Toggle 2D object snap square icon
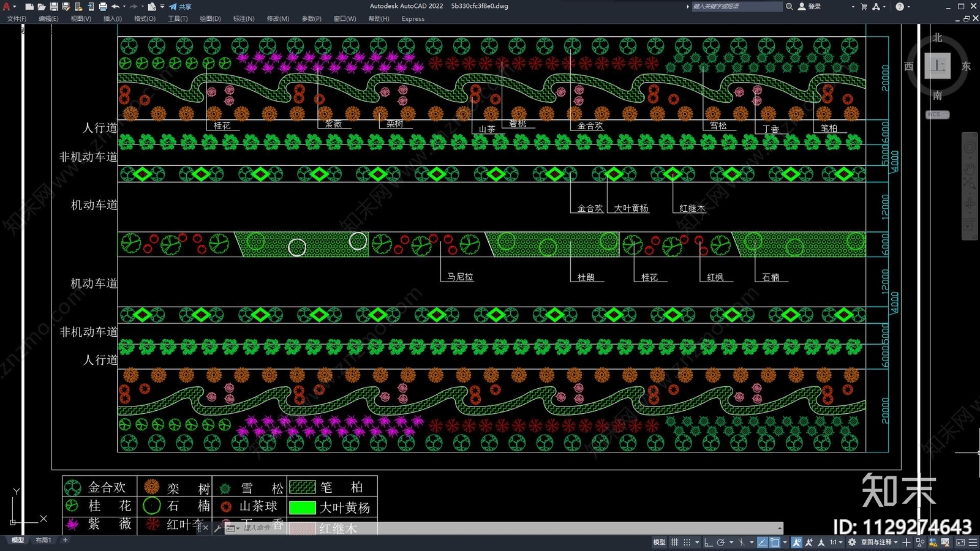 click(x=775, y=542)
